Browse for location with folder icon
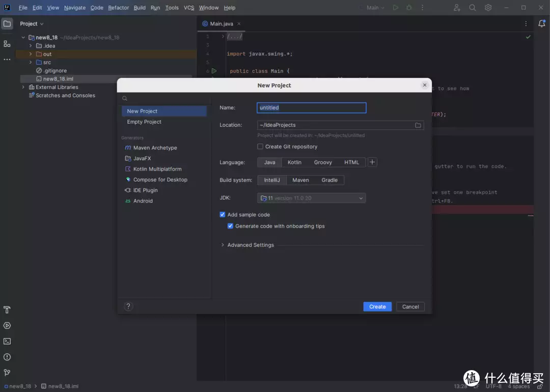550x392 pixels. pos(418,125)
